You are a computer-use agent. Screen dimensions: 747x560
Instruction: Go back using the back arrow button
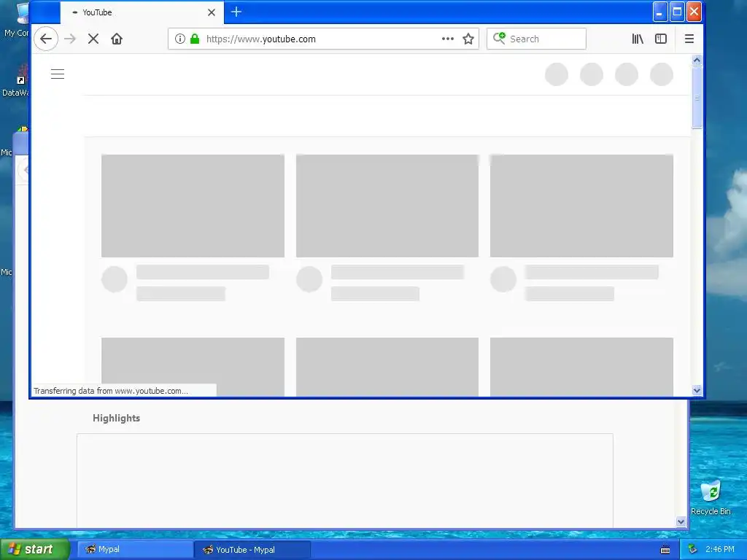point(46,39)
